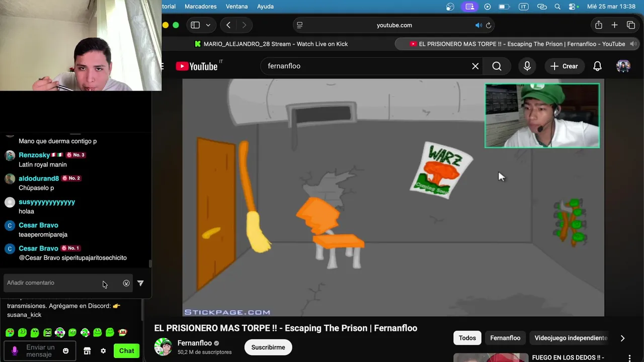Click the video player area
Image resolution: width=644 pixels, height=362 pixels.
393,198
